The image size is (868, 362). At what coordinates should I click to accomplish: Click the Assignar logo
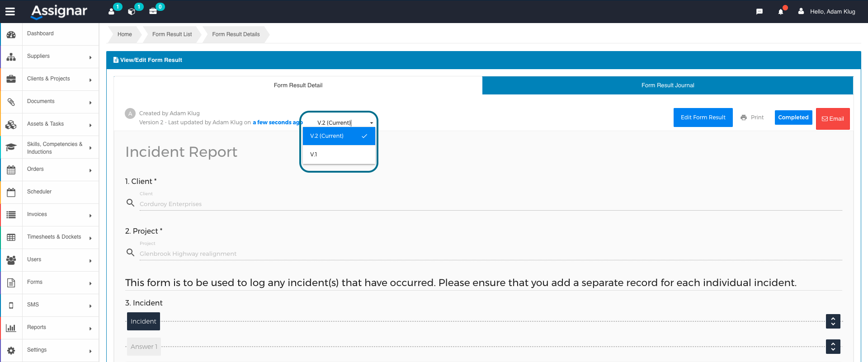click(59, 12)
